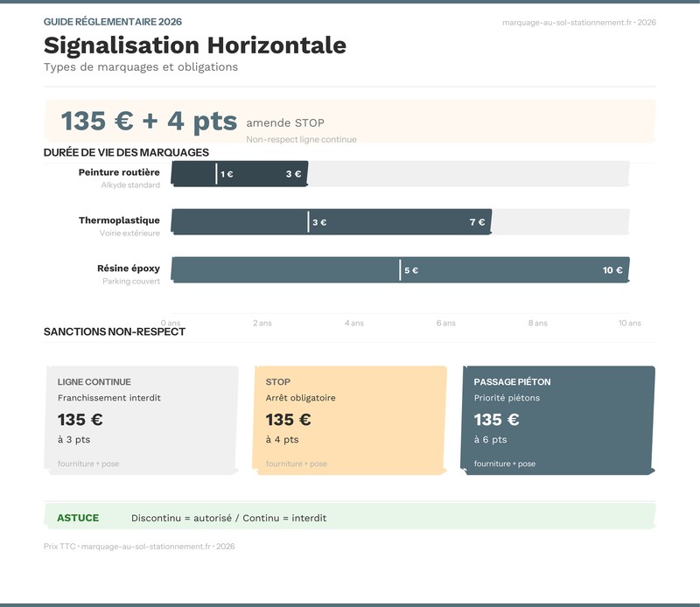Image resolution: width=700 pixels, height=607 pixels.
Task: Open the orange STOP sanction card
Action: click(349, 421)
